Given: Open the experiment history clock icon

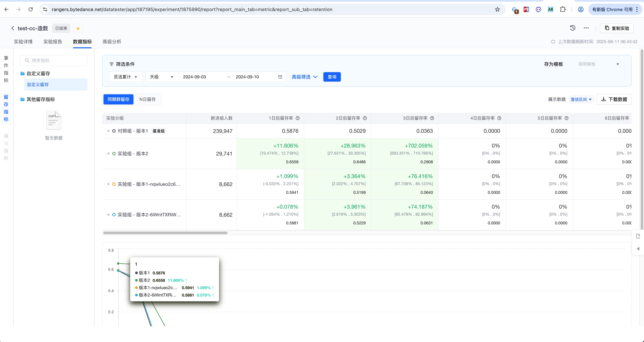Looking at the screenshot, I should click(x=573, y=28).
